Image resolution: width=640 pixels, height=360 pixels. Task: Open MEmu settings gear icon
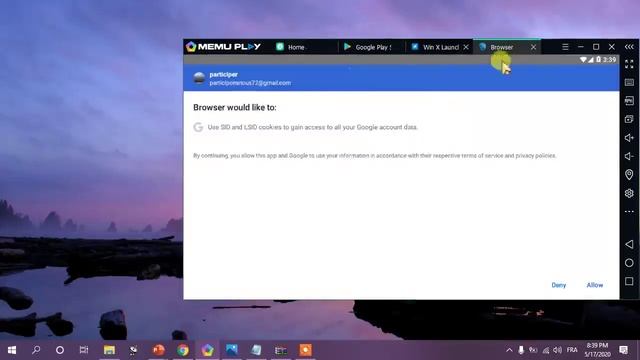(x=629, y=193)
